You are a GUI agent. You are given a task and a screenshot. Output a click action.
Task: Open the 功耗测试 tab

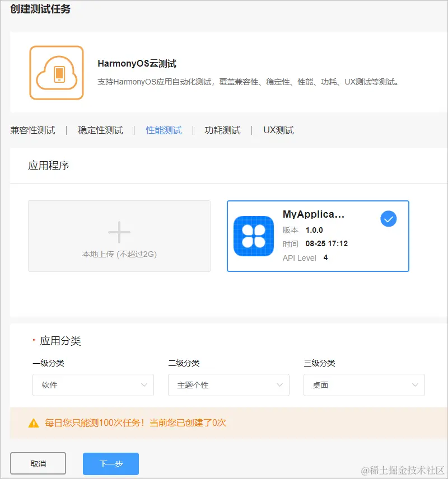[222, 130]
